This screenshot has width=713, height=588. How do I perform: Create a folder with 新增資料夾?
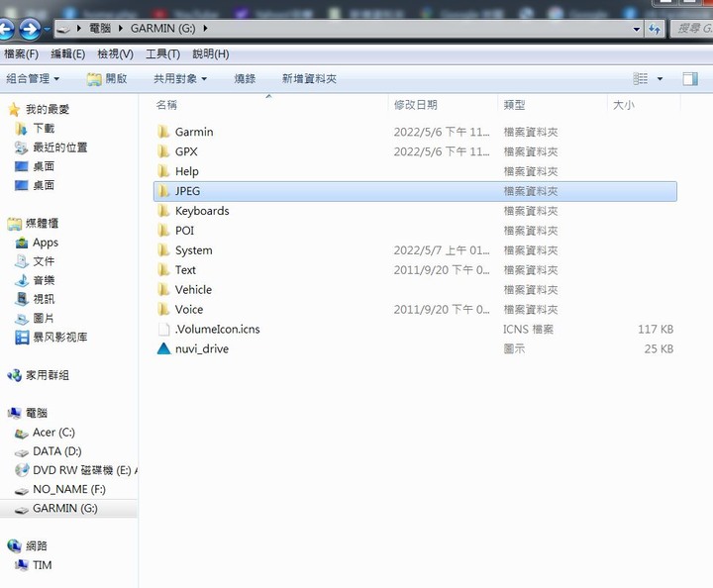pyautogui.click(x=309, y=78)
